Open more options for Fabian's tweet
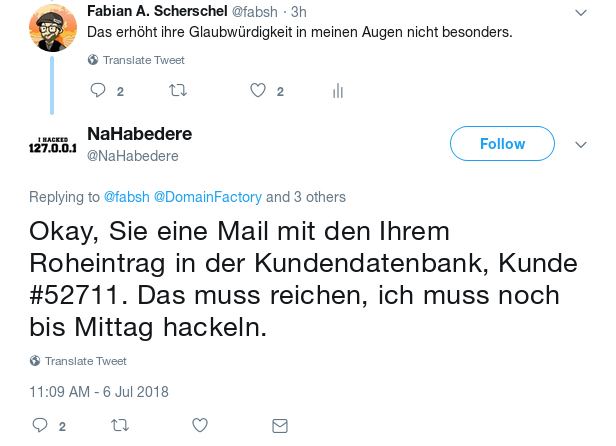The image size is (616, 446). [x=581, y=12]
